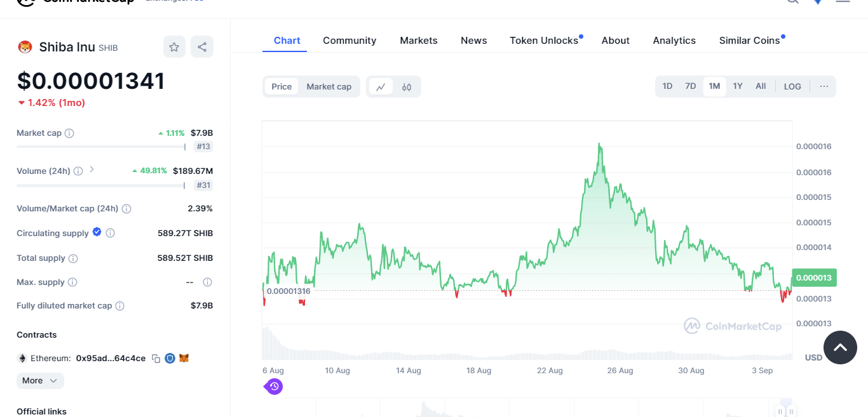Click the $0.00001341 price heading
Screen dimensions: 868x417
pyautogui.click(x=91, y=81)
